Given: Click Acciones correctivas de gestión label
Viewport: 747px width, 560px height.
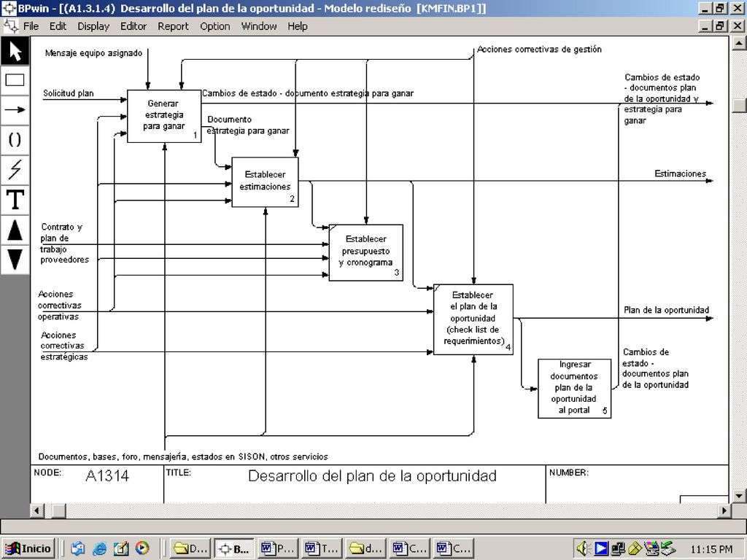Looking at the screenshot, I should pos(539,50).
